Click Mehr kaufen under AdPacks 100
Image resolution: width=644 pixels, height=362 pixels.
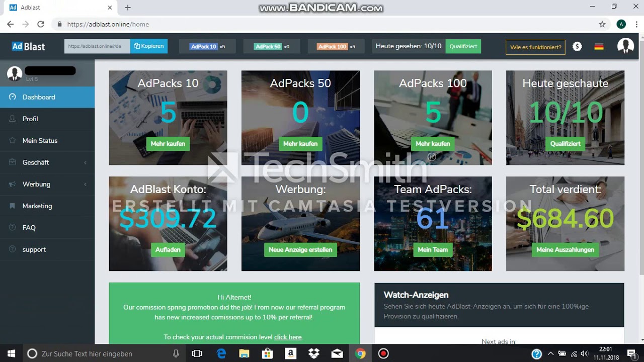click(433, 144)
